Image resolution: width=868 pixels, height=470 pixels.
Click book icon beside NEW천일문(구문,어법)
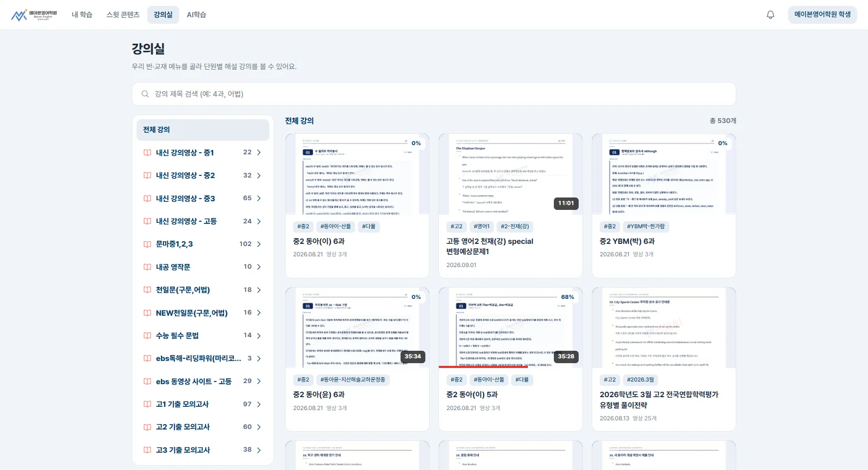(147, 313)
